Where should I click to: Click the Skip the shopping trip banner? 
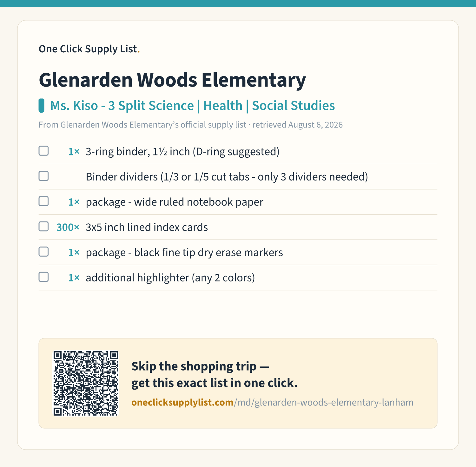pyautogui.click(x=238, y=383)
